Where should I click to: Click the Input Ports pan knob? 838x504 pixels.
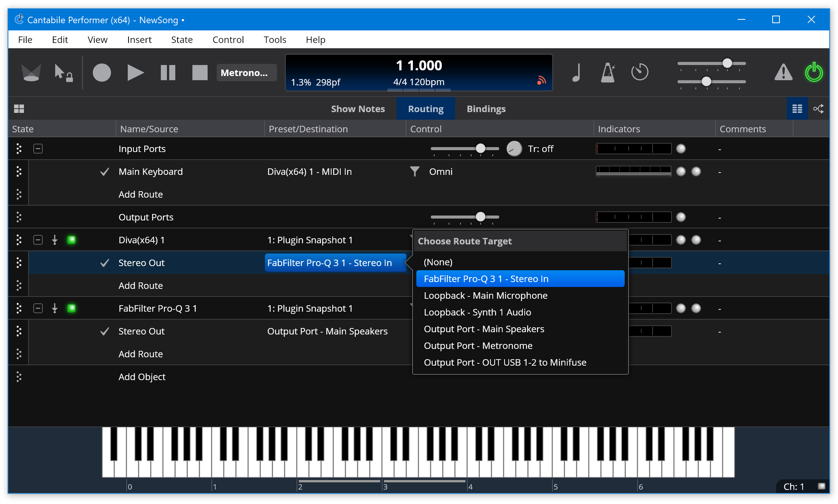(x=514, y=149)
